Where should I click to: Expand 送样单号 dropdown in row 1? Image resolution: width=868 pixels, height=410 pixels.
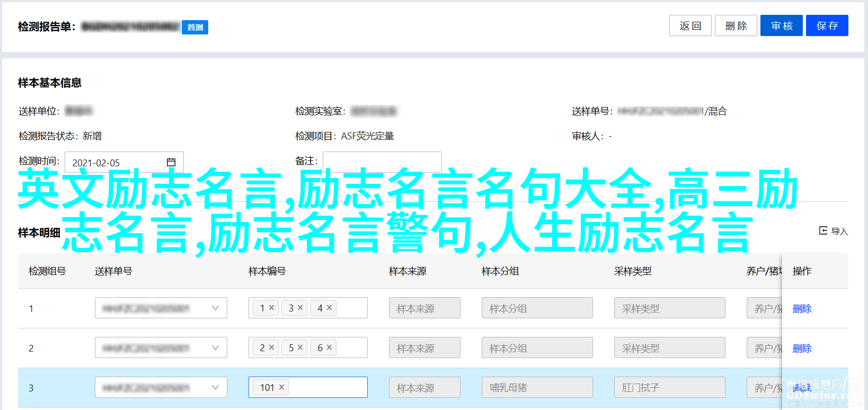tap(215, 308)
